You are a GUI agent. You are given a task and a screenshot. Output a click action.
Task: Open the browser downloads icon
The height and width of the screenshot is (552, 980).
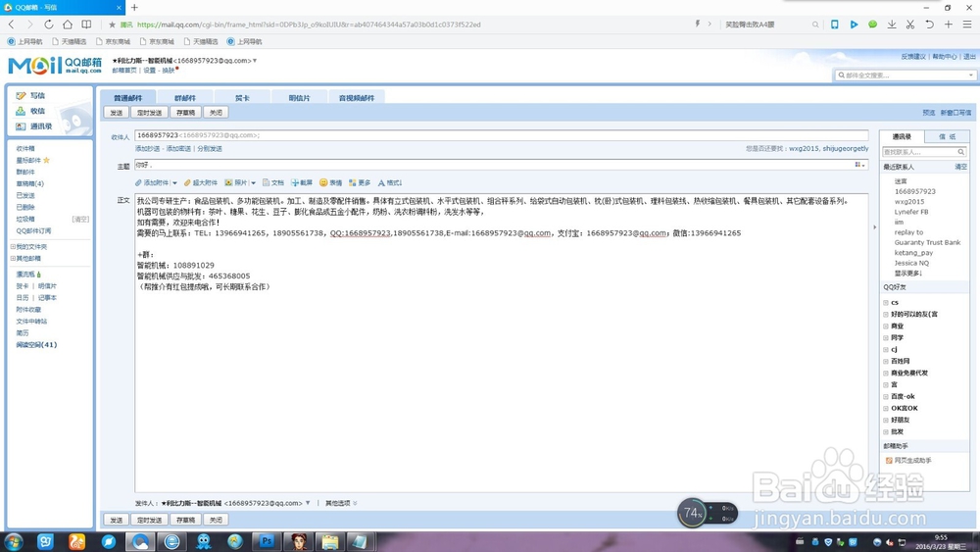click(x=892, y=25)
